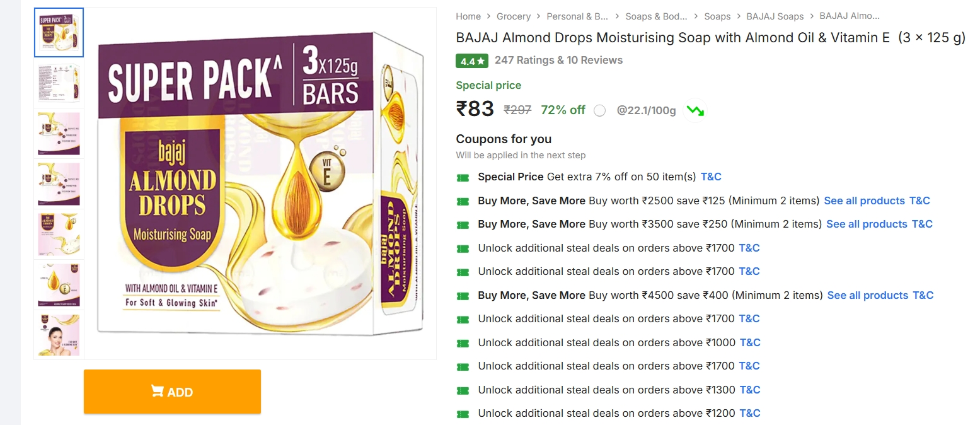The height and width of the screenshot is (425, 980).
Task: Click the ADD button to add the soap
Action: pyautogui.click(x=171, y=392)
